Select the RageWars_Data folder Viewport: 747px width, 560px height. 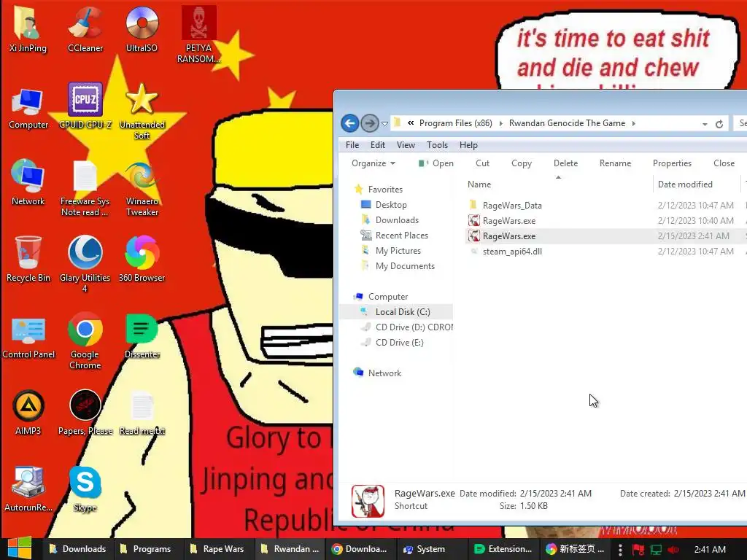(511, 205)
